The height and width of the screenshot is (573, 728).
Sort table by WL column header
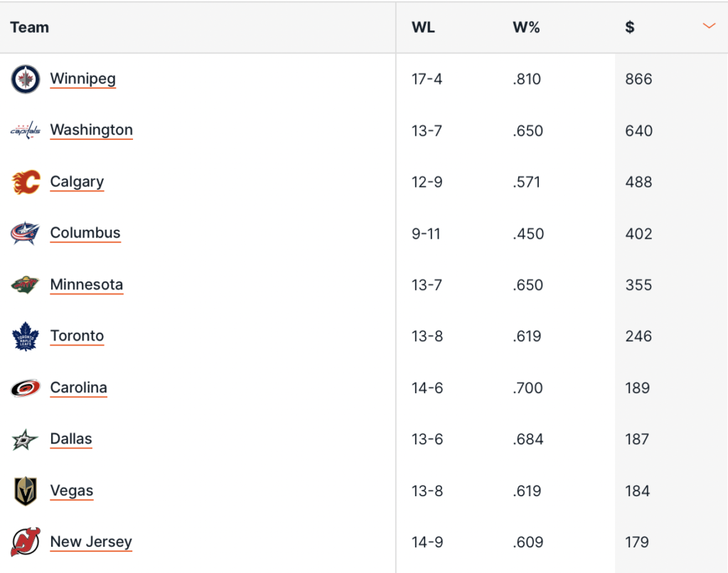[423, 28]
